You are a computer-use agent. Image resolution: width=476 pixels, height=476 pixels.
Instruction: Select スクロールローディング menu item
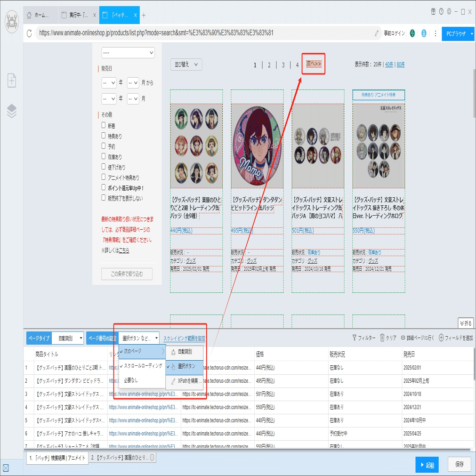tap(142, 366)
